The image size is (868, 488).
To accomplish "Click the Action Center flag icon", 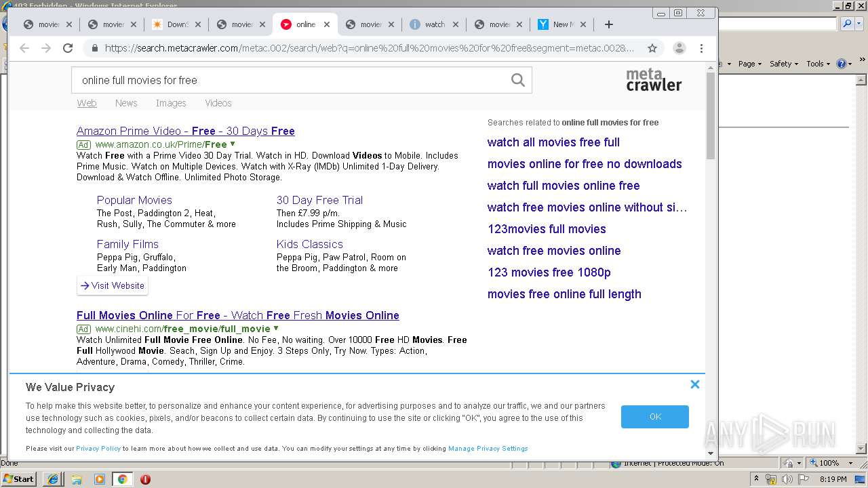I will pos(803,479).
